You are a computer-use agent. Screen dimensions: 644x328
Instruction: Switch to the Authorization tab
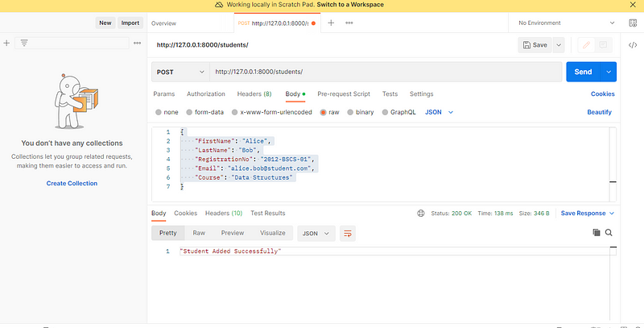tap(206, 94)
